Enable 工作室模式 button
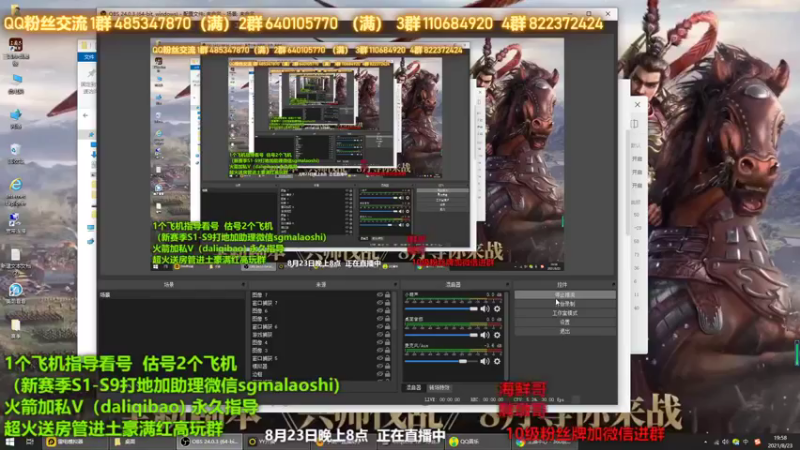This screenshot has height=450, width=800. [565, 313]
